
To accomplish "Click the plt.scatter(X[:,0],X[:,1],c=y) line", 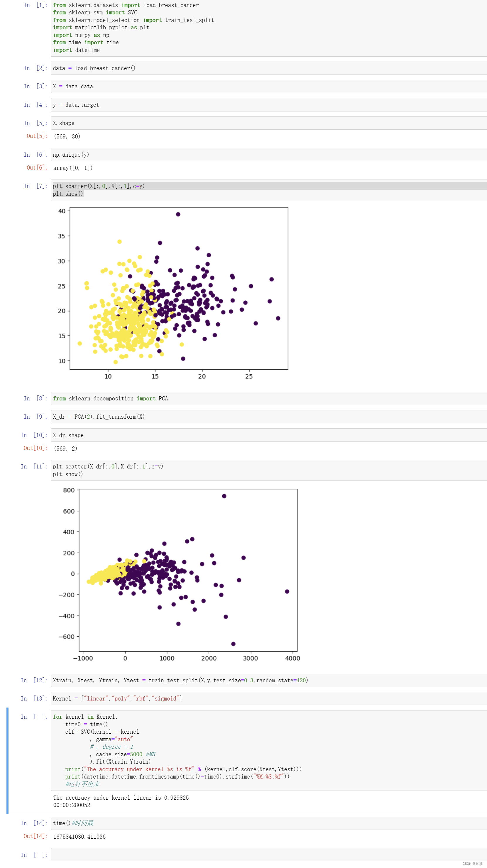I will (99, 186).
